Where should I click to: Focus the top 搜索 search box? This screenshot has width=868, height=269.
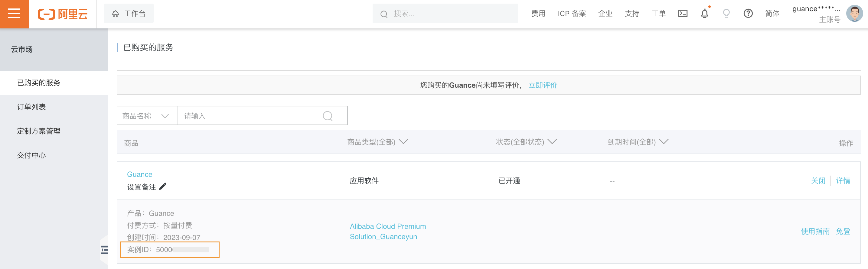coord(445,14)
